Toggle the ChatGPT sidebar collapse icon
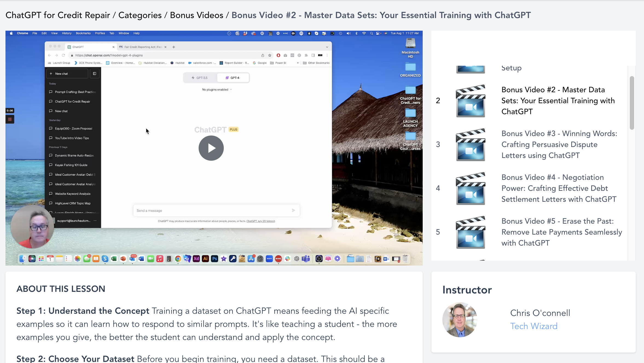 coord(95,74)
